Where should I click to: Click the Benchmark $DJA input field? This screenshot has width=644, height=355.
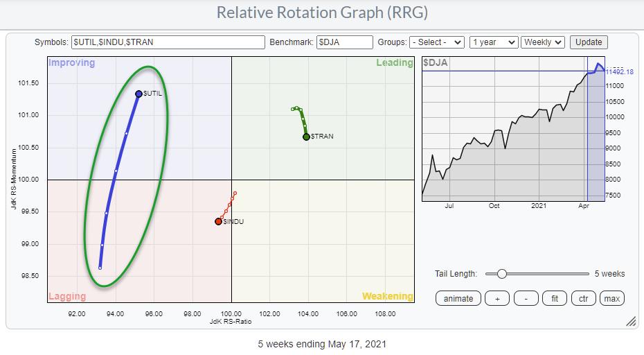coord(344,42)
